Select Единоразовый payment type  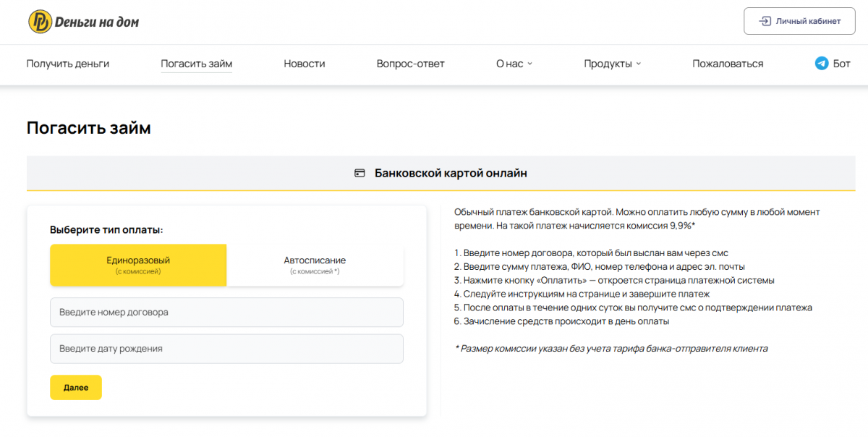coord(138,265)
